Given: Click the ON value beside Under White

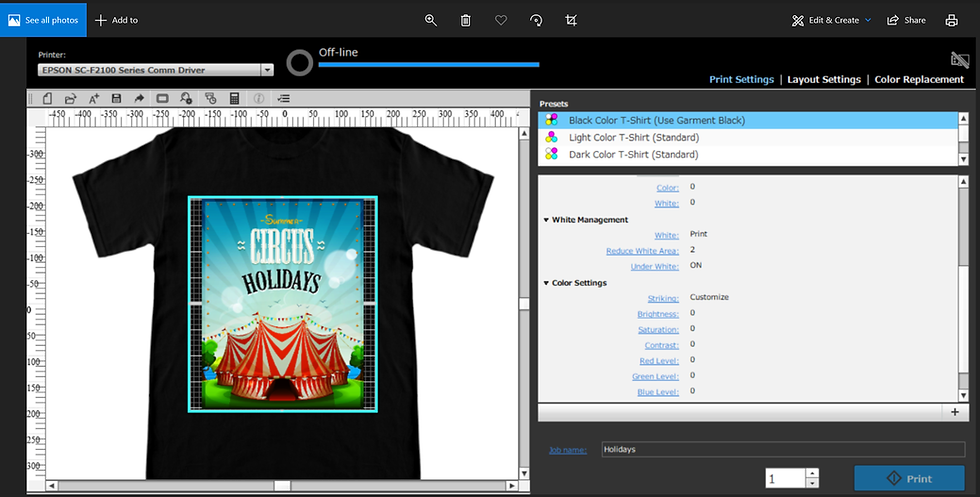Looking at the screenshot, I should (696, 265).
